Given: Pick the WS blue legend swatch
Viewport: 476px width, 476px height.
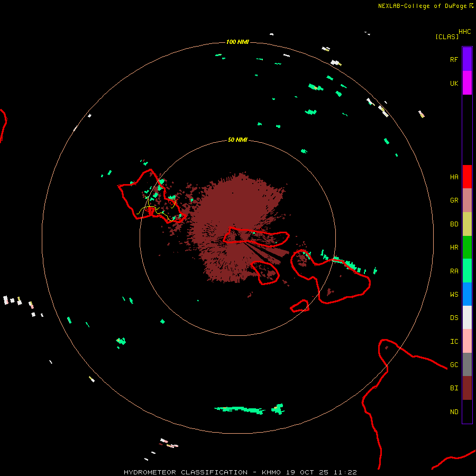Looking at the screenshot, I should click(467, 294).
